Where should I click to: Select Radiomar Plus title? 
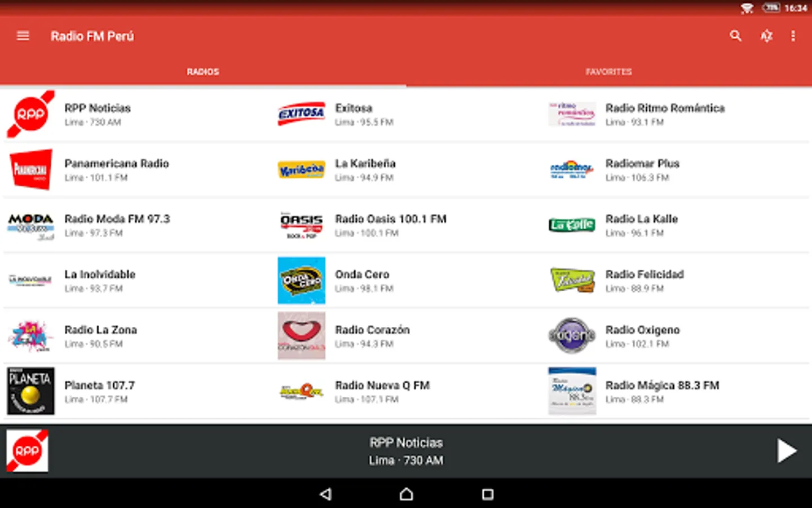(x=642, y=163)
